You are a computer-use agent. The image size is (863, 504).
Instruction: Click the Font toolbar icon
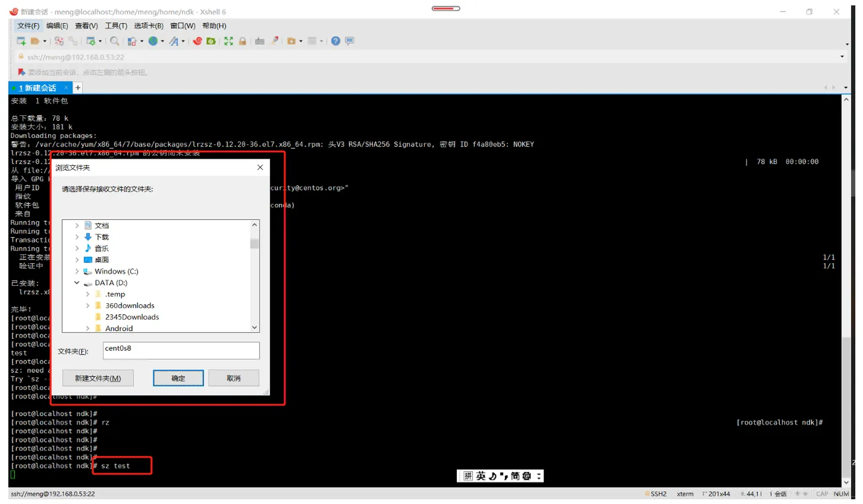[x=174, y=41]
